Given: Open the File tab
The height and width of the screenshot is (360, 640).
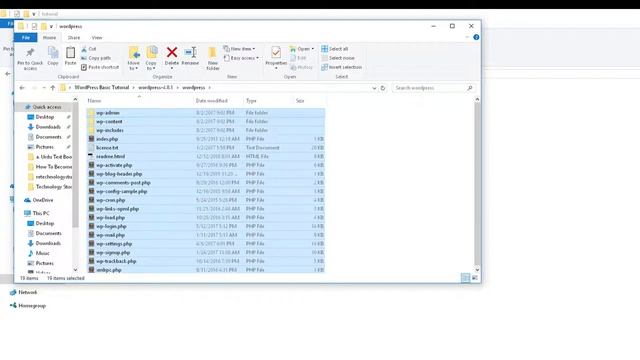Looking at the screenshot, I should tap(26, 38).
